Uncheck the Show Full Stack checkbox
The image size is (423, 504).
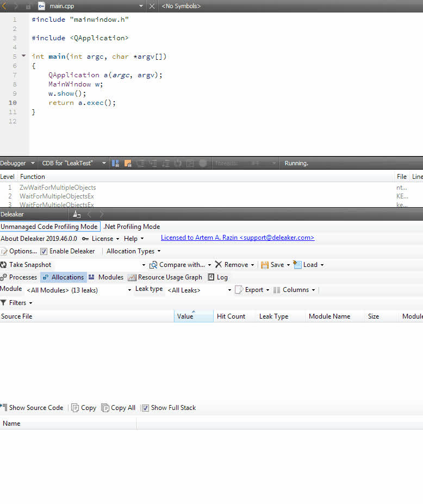pos(145,408)
